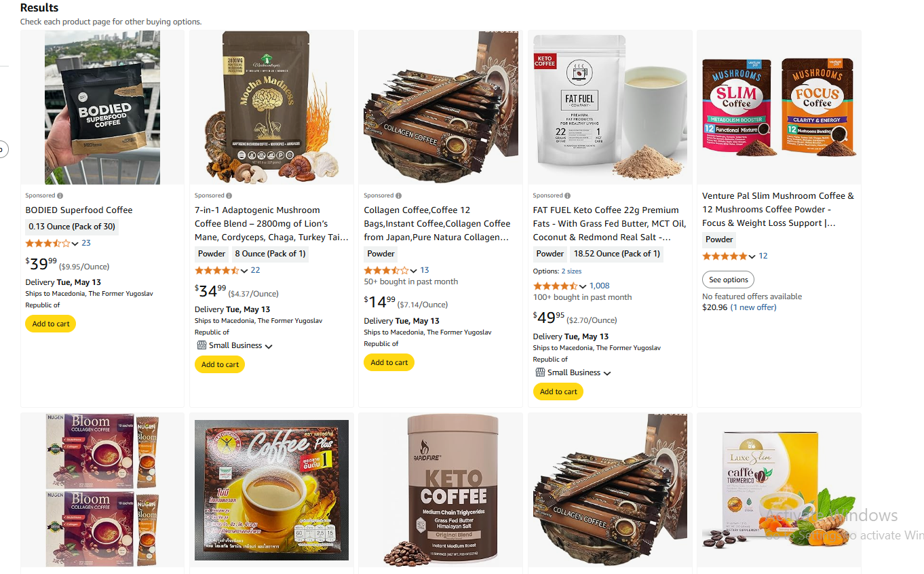This screenshot has height=574, width=924.
Task: Expand the Small Business dropdown on FAT FUEL
Action: pos(607,373)
